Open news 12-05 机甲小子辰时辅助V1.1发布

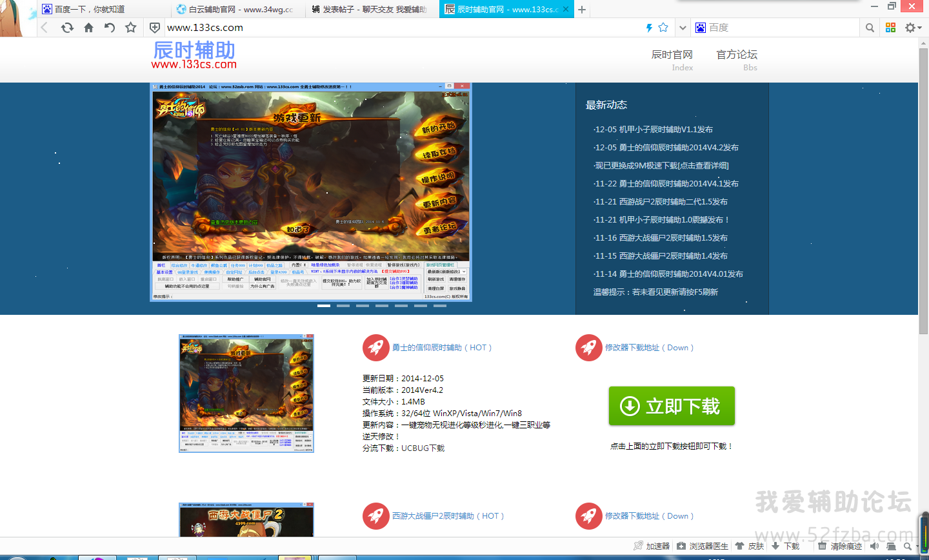pos(653,129)
